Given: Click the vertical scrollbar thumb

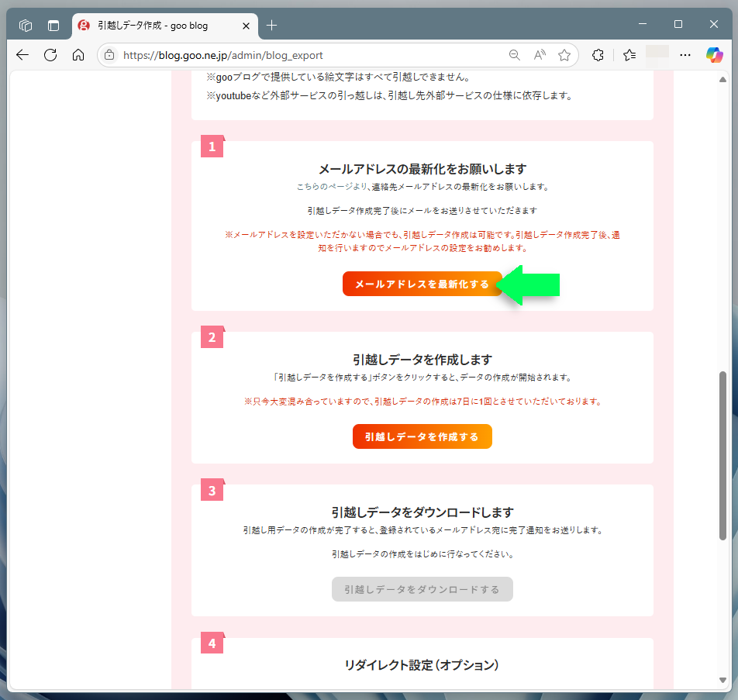Looking at the screenshot, I should [722, 454].
